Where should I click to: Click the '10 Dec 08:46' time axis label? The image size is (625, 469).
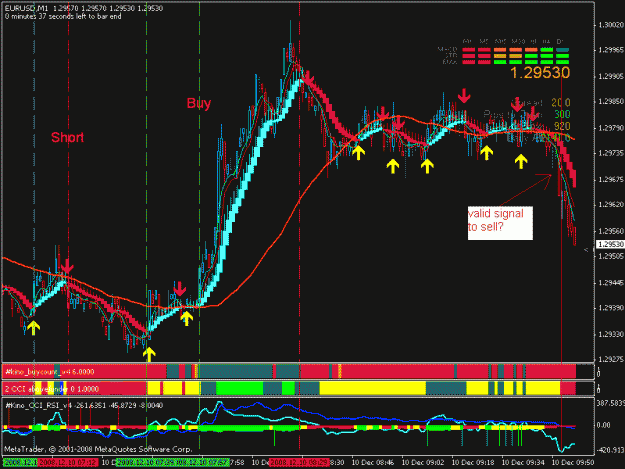click(373, 463)
